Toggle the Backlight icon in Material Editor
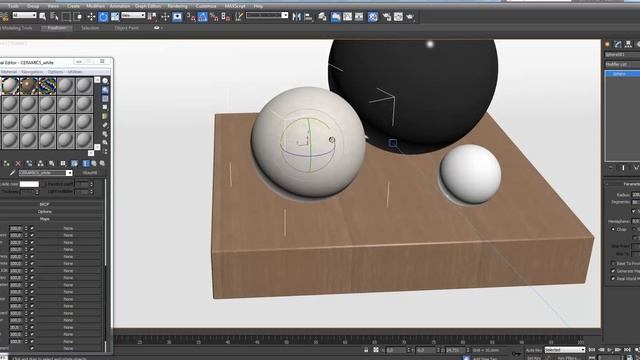Viewport: 640px width, 360px height. pos(105,90)
